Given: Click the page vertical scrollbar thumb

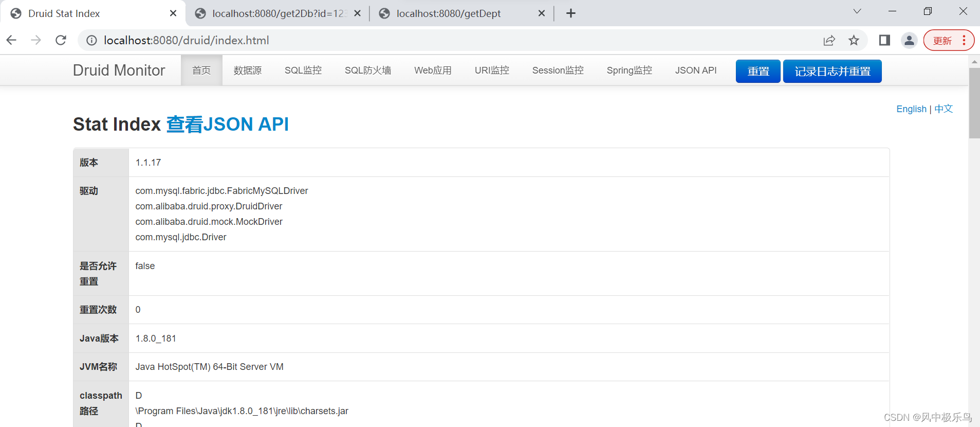Looking at the screenshot, I should [x=974, y=103].
